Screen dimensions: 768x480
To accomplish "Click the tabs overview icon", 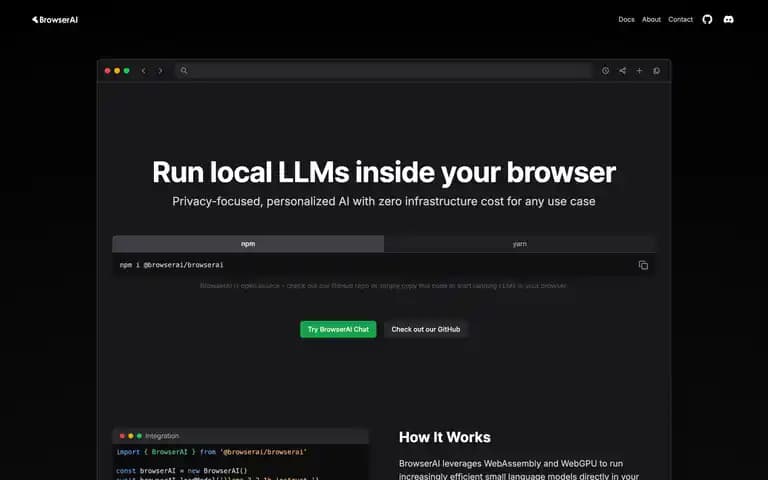I will tap(656, 71).
